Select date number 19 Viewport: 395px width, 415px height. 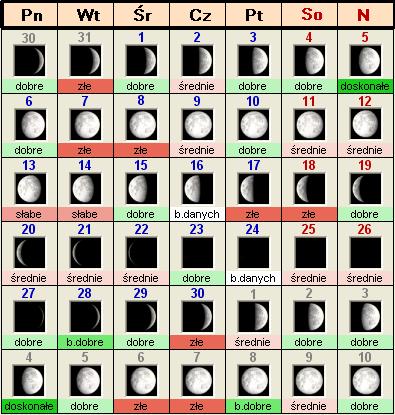[x=365, y=165]
